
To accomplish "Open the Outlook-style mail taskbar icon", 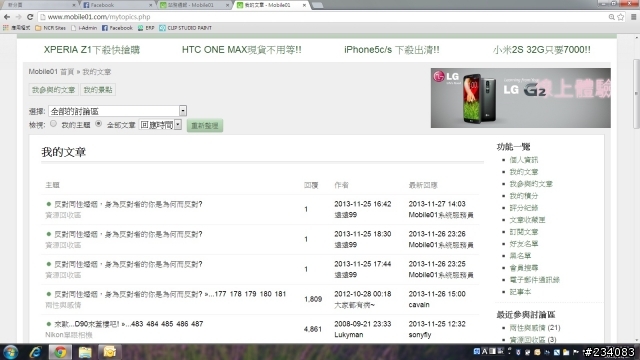I will pos(109,352).
